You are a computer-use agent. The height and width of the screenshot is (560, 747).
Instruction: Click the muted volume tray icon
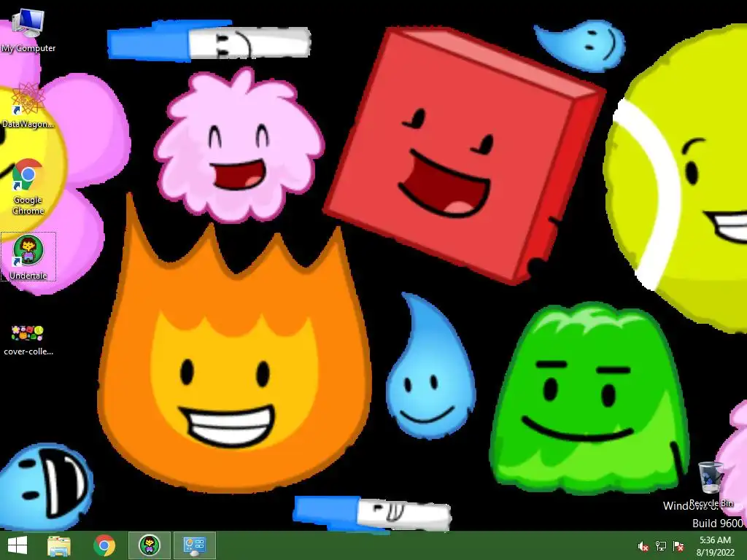[643, 546]
